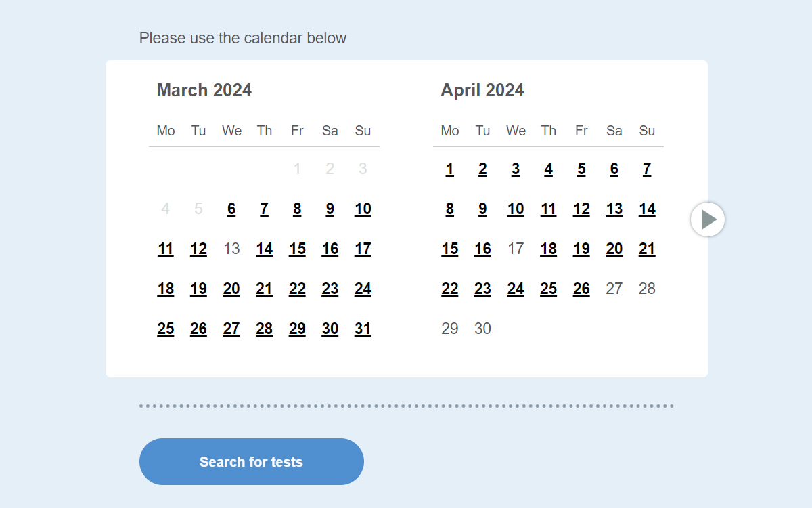Pick March 31 on the calendar
The height and width of the screenshot is (508, 812).
click(x=363, y=329)
